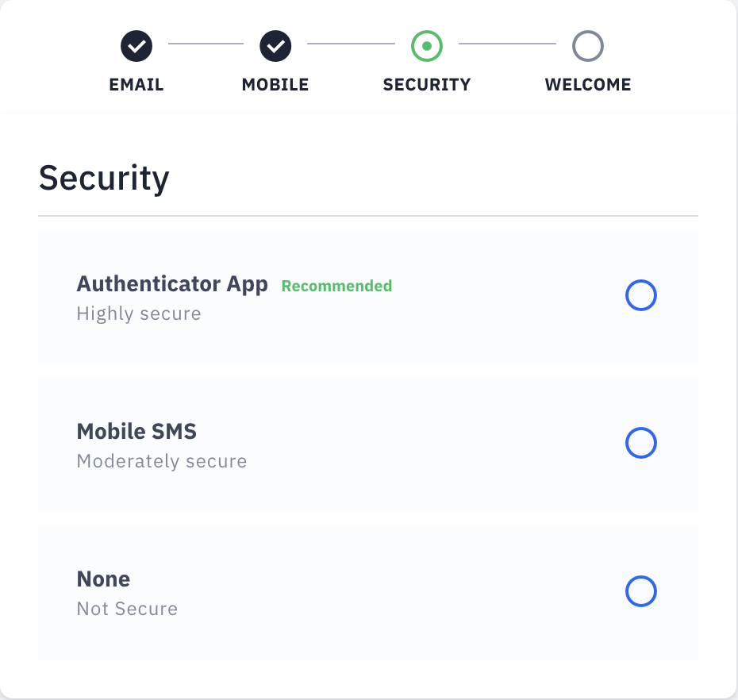Click the EMAIL step label
Screen dimensions: 738x700
(x=136, y=84)
